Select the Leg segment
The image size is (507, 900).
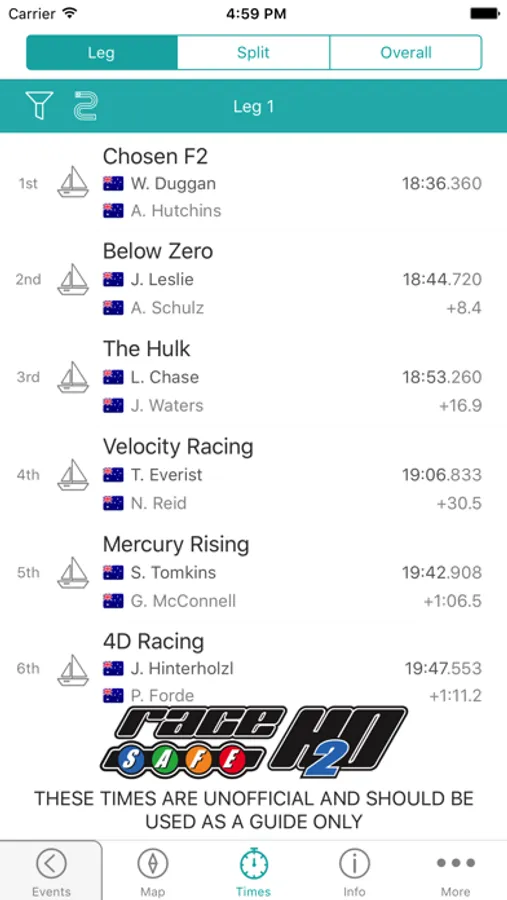pyautogui.click(x=102, y=53)
